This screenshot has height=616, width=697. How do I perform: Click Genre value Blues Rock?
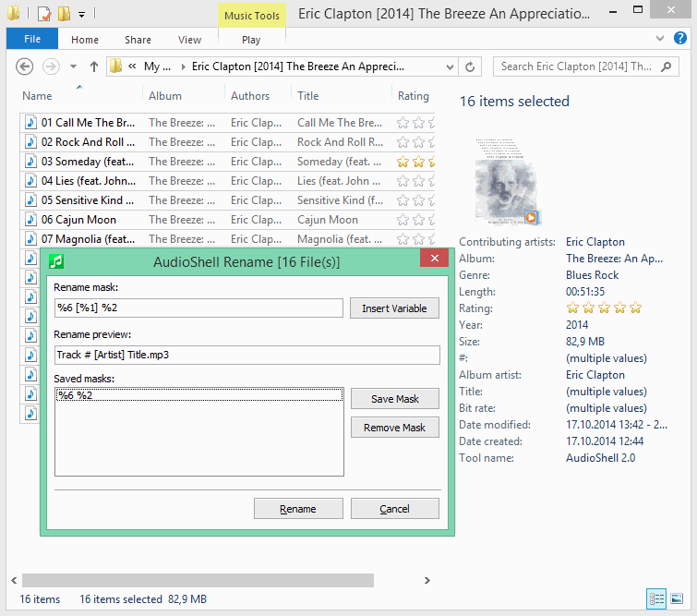pyautogui.click(x=592, y=275)
